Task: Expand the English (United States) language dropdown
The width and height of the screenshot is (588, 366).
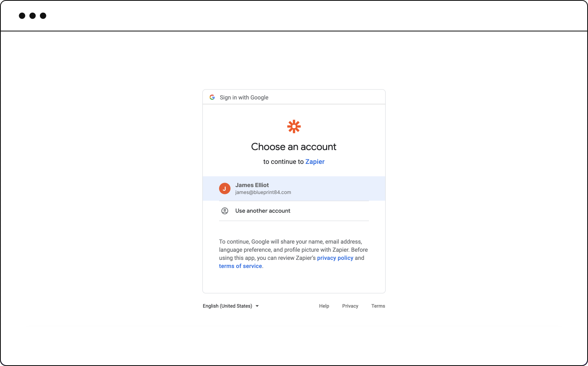Action: [231, 306]
